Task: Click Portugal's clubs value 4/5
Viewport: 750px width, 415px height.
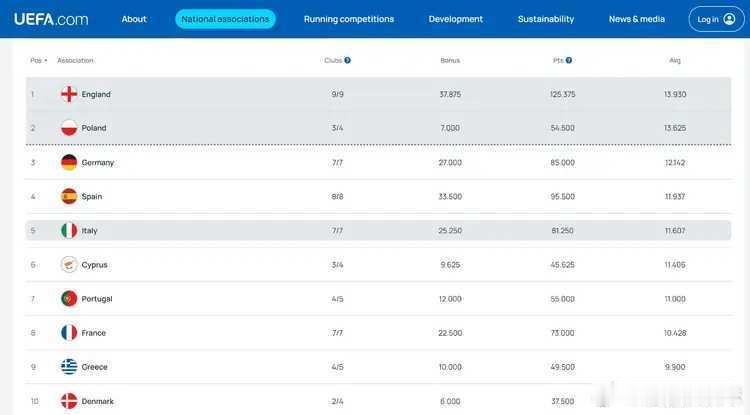Action: 338,299
